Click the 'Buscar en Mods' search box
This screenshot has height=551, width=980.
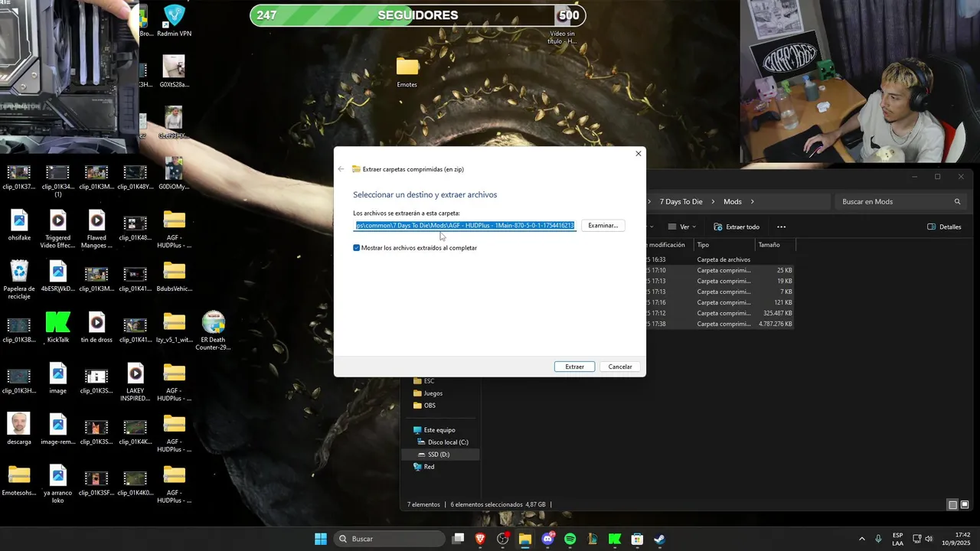(x=900, y=202)
